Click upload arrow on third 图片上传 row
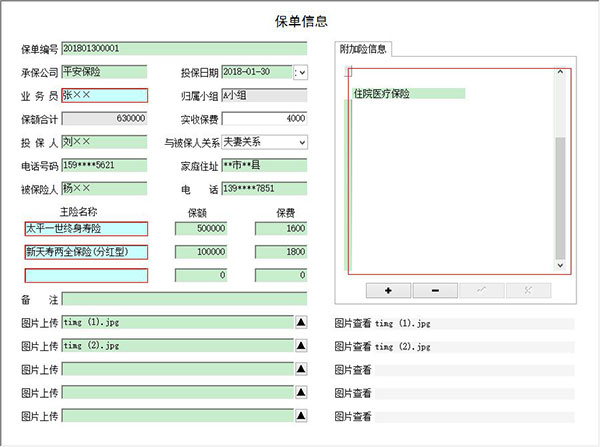The height and width of the screenshot is (447, 600). point(301,369)
